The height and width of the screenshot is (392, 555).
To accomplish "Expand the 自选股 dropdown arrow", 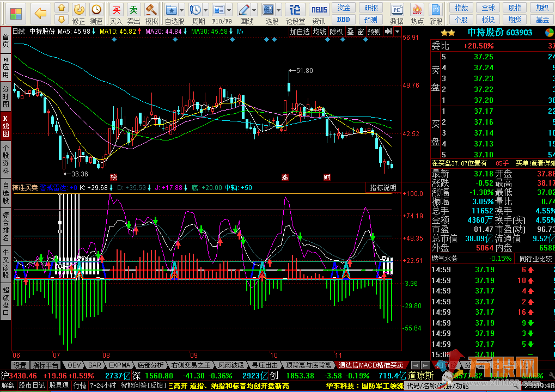I will pyautogui.click(x=182, y=10).
